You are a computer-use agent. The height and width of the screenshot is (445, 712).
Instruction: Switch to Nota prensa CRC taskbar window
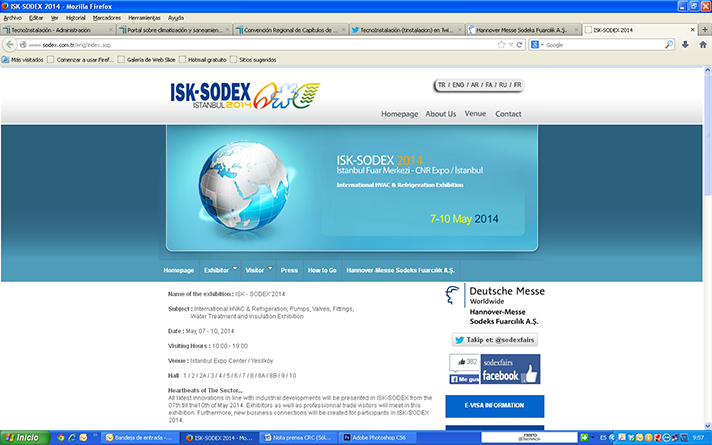(x=299, y=438)
